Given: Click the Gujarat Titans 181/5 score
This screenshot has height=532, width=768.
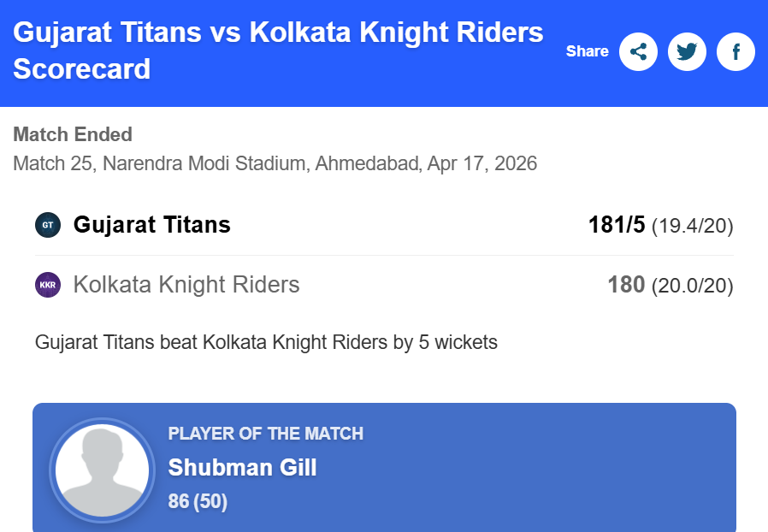Looking at the screenshot, I should coord(616,225).
